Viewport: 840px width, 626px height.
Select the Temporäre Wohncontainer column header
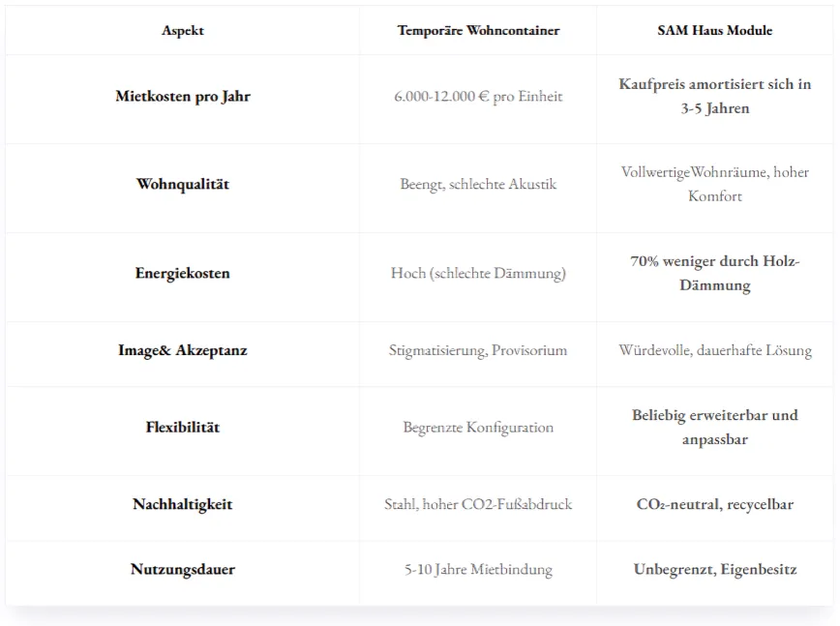pos(478,31)
